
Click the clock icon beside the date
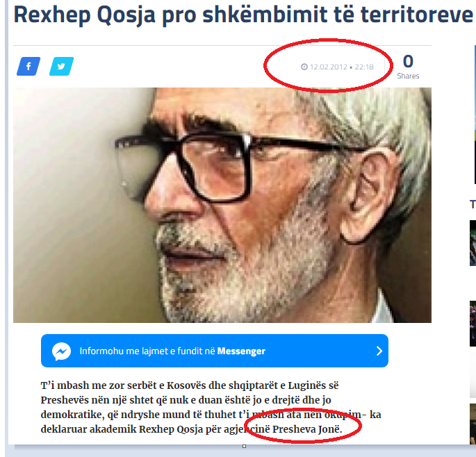coord(304,67)
